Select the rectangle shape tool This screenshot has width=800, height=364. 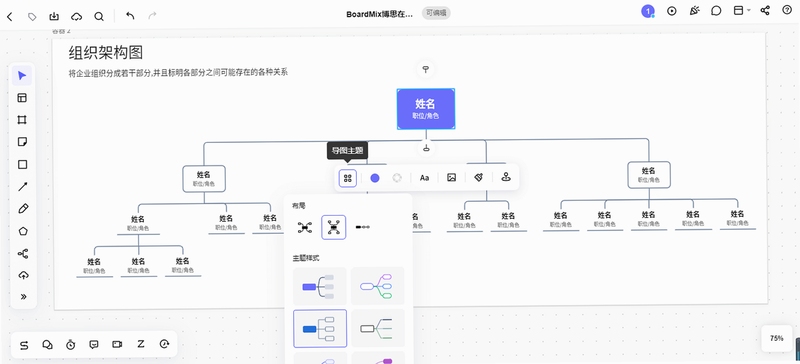22,164
